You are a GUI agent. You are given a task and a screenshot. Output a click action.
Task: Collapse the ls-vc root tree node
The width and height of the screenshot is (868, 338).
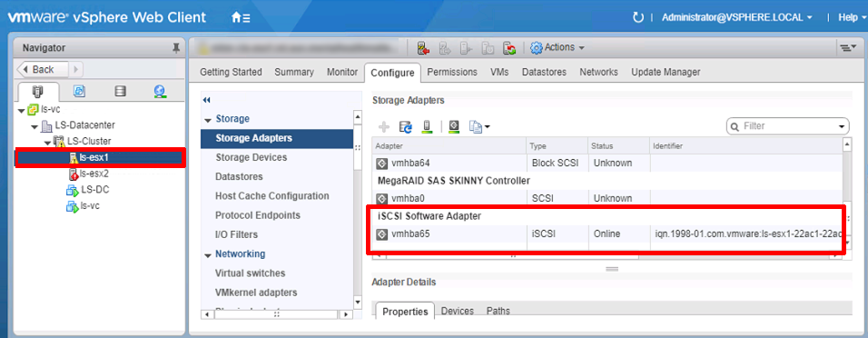[x=22, y=110]
